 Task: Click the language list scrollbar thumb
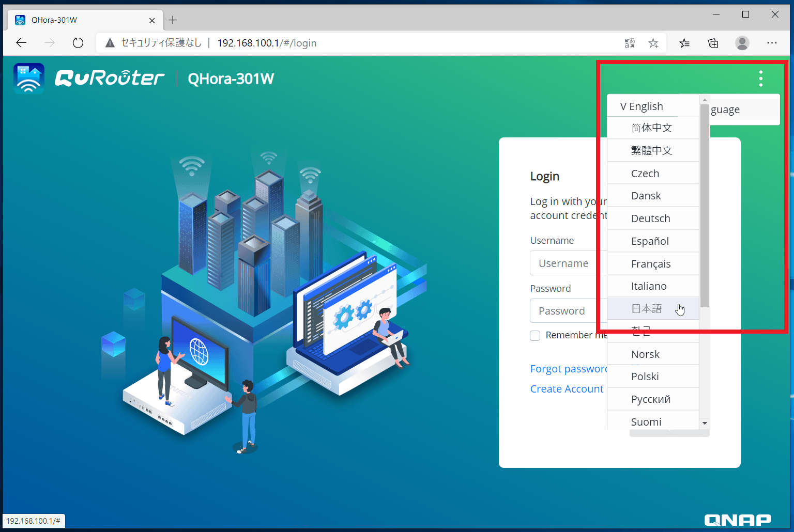[x=705, y=206]
